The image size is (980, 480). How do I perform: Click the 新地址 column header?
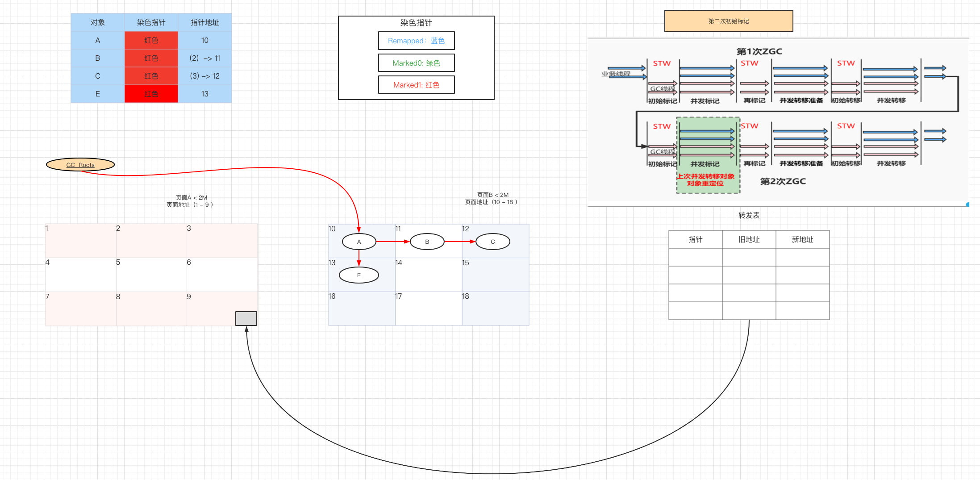point(802,239)
